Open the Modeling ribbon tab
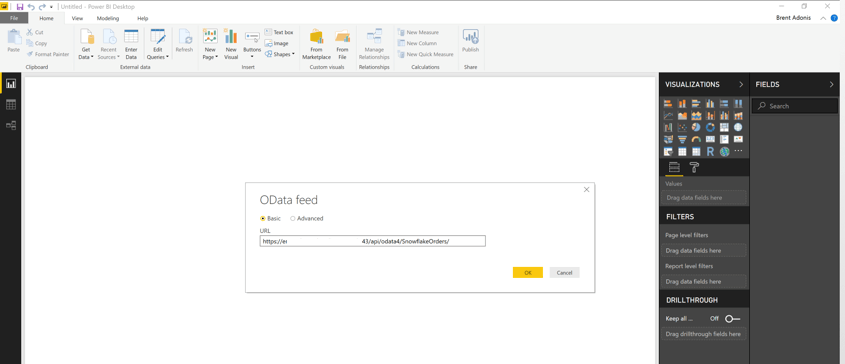845x364 pixels. [x=108, y=18]
